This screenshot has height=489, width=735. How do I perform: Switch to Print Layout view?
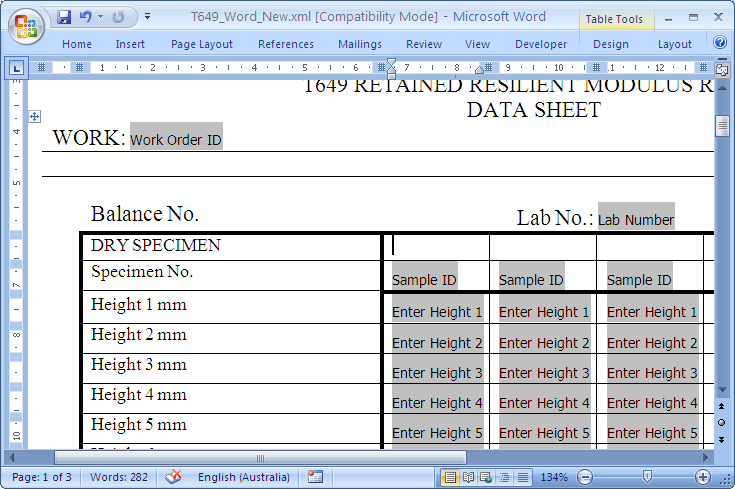click(x=450, y=477)
